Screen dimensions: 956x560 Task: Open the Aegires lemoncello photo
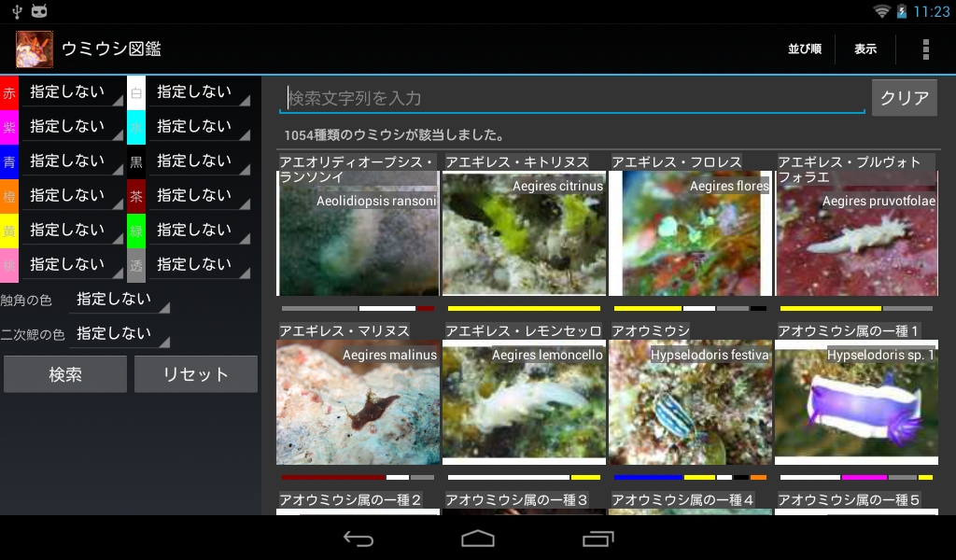(x=525, y=402)
